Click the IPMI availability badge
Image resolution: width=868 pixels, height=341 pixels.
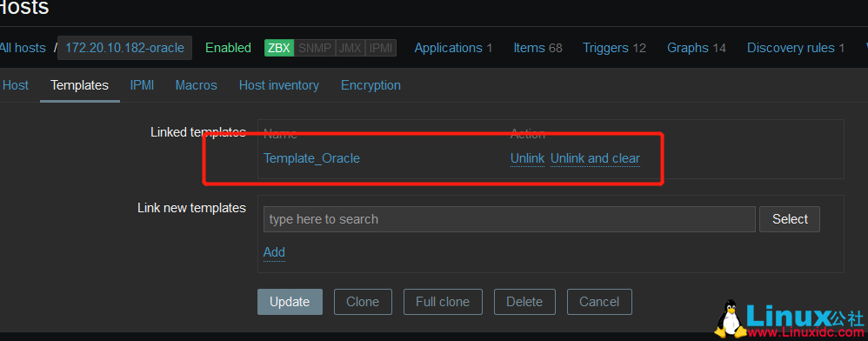pos(381,48)
